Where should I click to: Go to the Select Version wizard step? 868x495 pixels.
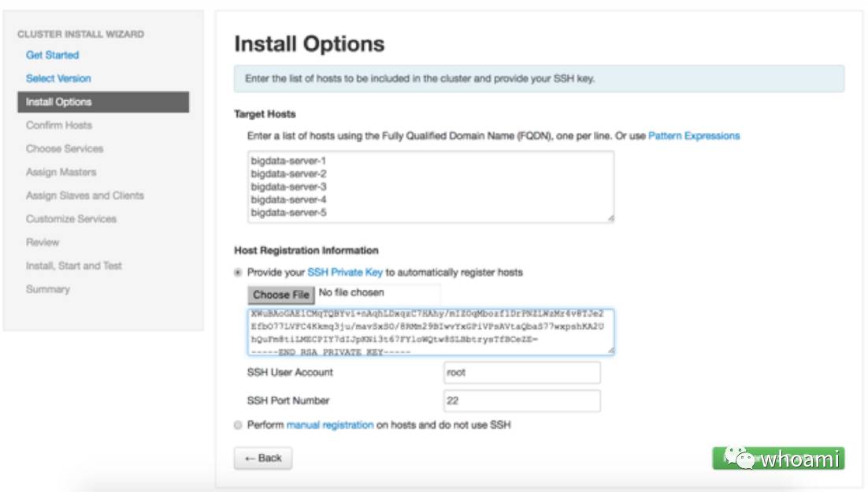tap(58, 79)
